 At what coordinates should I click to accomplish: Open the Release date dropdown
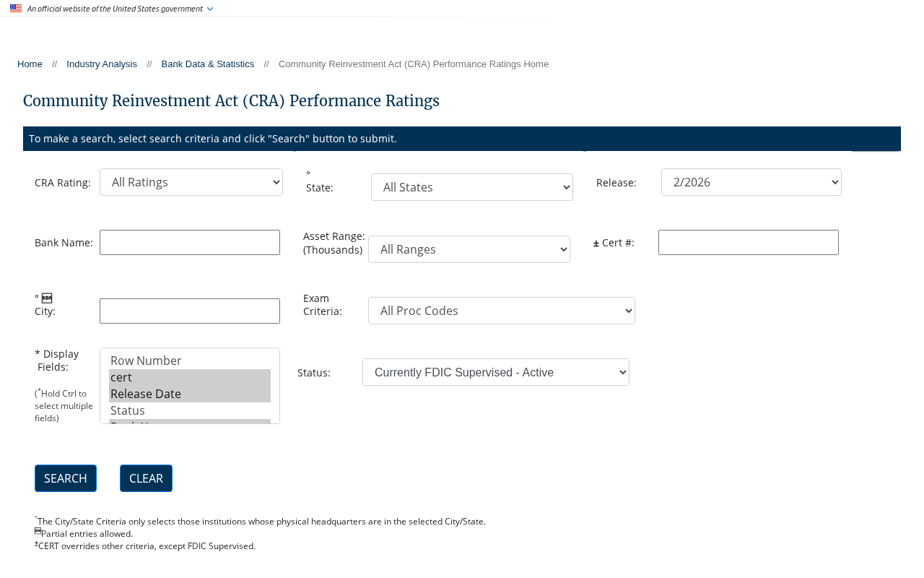click(751, 182)
